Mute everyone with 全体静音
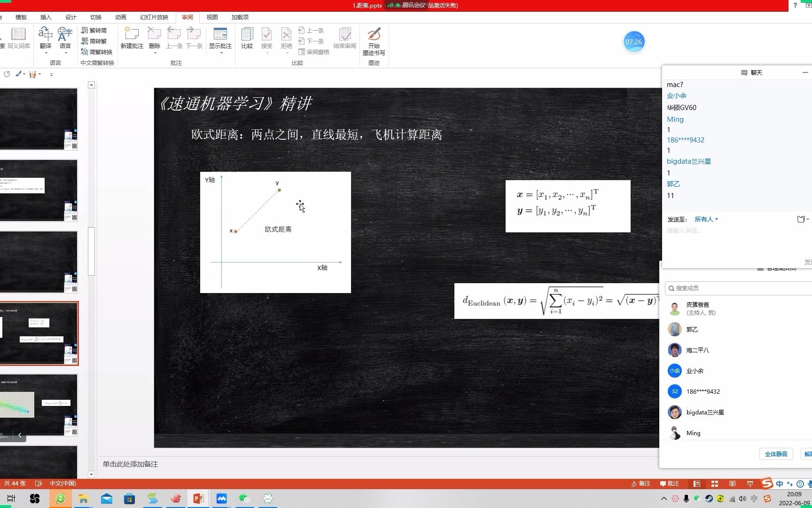 pos(776,454)
